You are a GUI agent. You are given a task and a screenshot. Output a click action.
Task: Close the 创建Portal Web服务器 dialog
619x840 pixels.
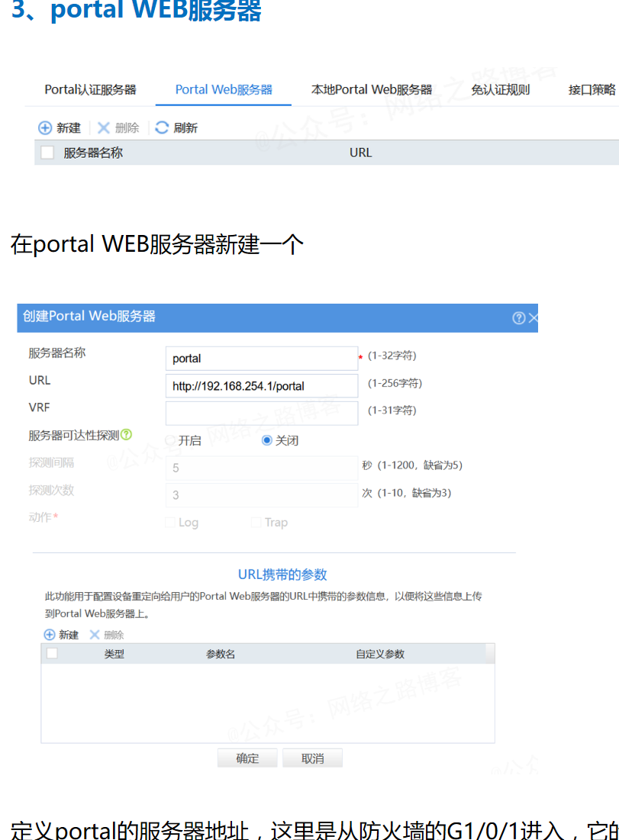533,318
